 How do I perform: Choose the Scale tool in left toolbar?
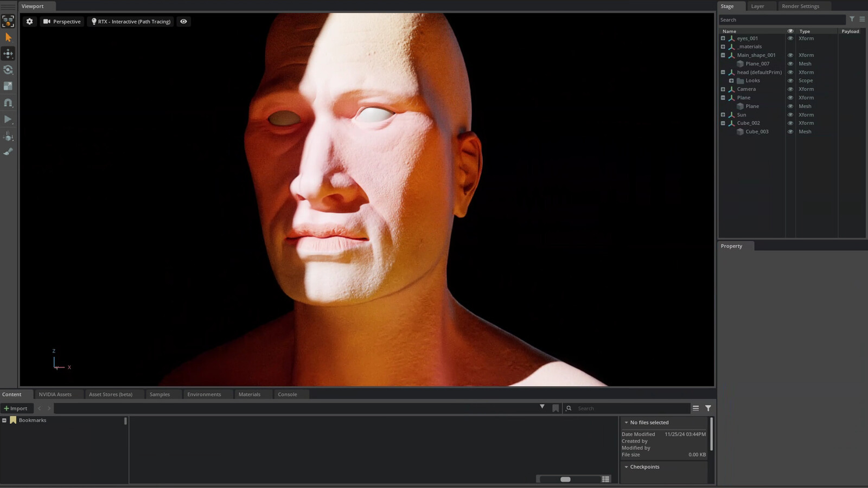[x=8, y=86]
